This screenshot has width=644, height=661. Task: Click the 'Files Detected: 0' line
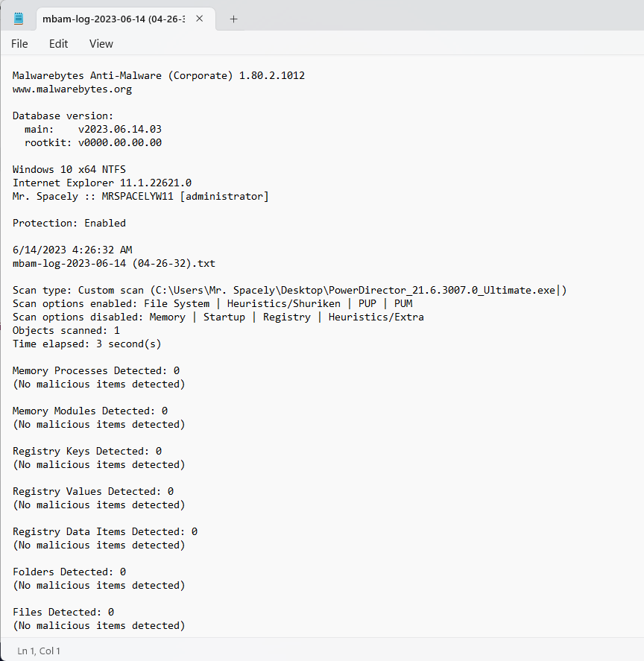tap(63, 612)
